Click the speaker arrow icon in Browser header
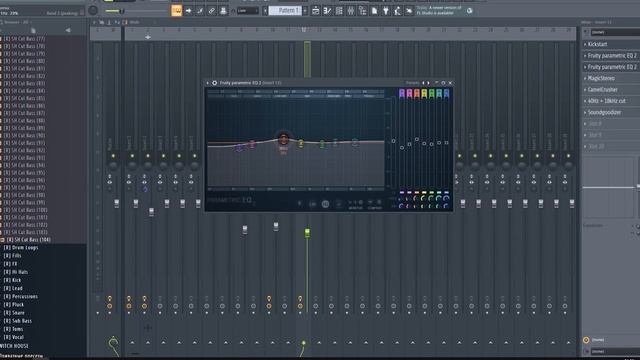Screen dimensions: 640x360 click(68, 30)
